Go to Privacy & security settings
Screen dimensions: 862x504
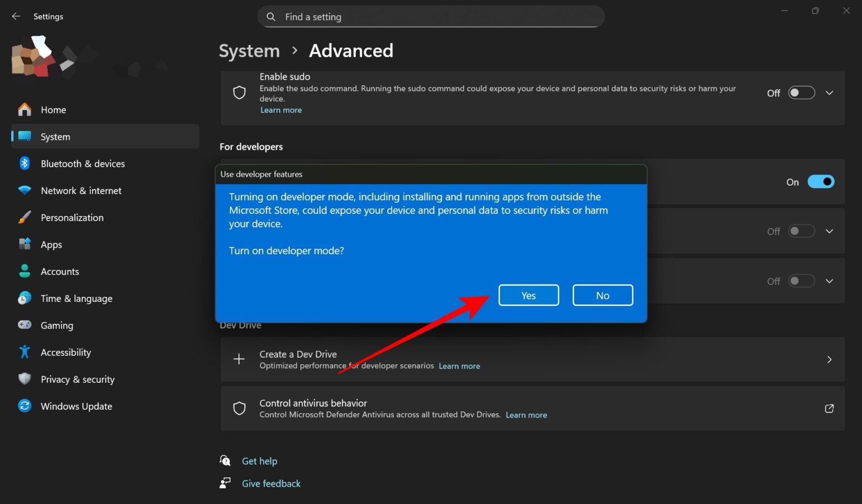tap(106, 379)
